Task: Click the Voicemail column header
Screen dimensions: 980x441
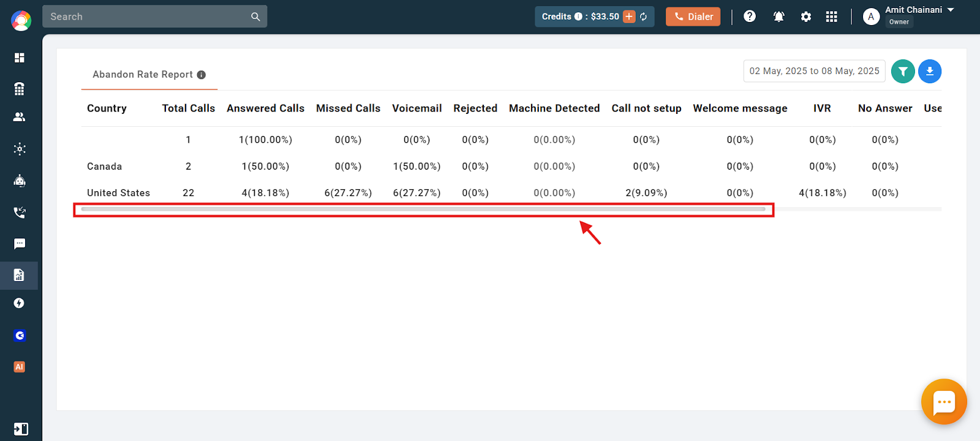Action: (417, 108)
